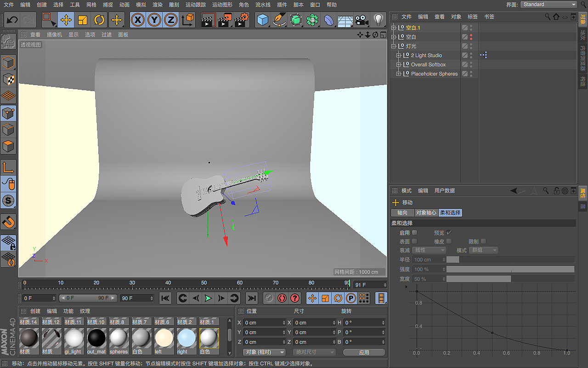Toggle the 启用 checkbox
The image size is (588, 368).
coord(415,233)
